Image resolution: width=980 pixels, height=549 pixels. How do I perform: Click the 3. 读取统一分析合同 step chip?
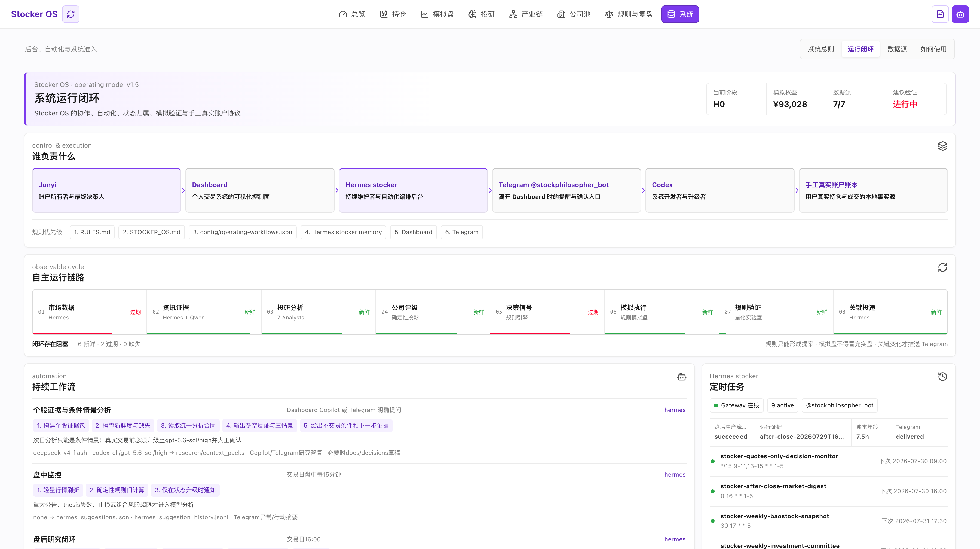[188, 425]
